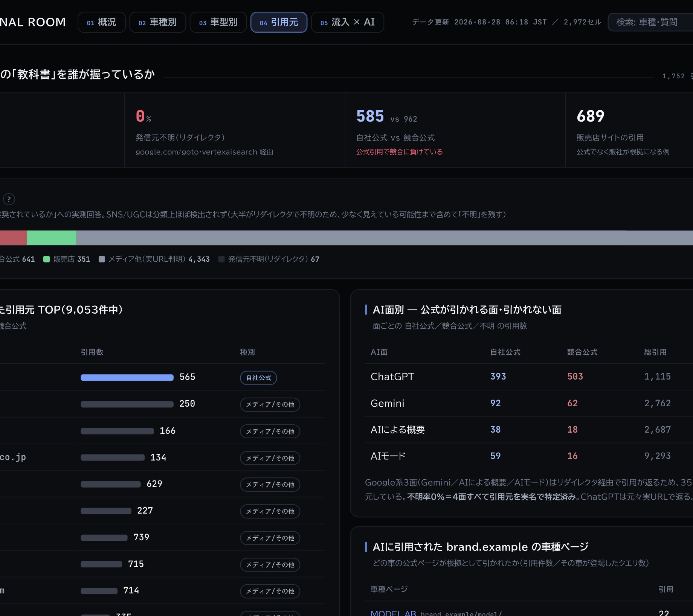The width and height of the screenshot is (693, 616).
Task: Click the 585 vs 962 metric card
Action: pos(455,130)
